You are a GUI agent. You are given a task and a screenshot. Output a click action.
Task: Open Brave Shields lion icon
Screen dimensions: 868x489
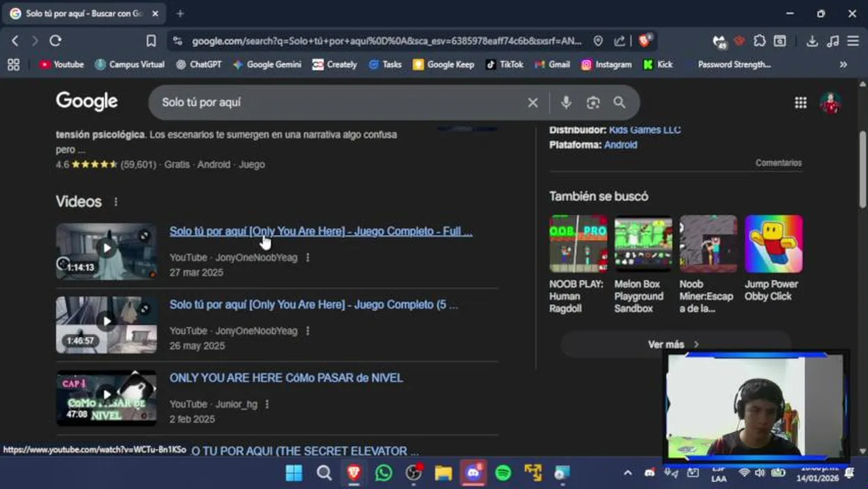click(x=645, y=40)
